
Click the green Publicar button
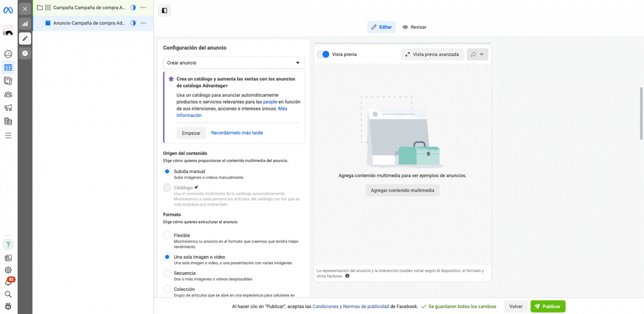(548, 306)
